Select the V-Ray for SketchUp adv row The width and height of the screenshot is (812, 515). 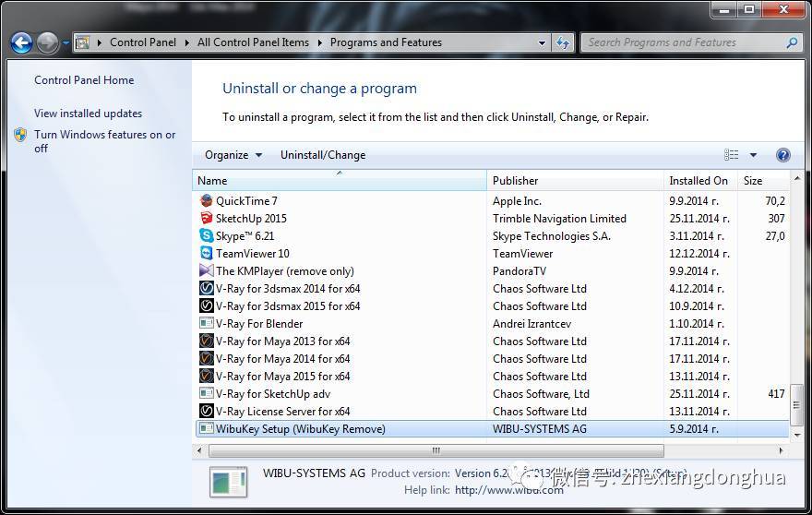click(x=492, y=394)
